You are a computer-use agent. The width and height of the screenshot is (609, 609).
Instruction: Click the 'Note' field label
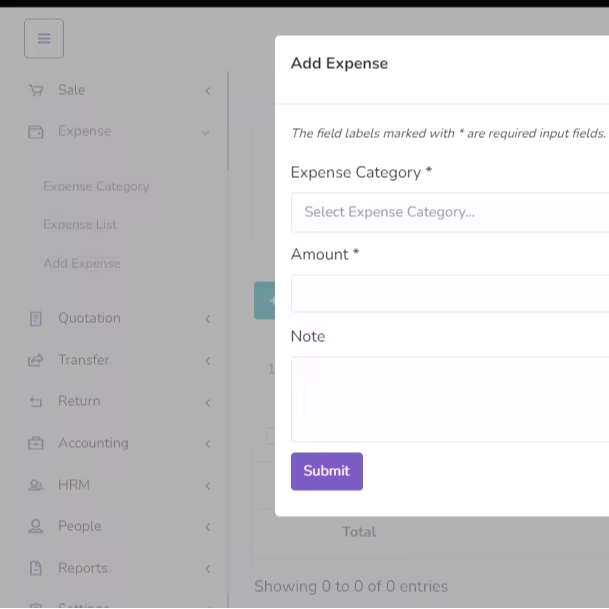[x=308, y=336]
